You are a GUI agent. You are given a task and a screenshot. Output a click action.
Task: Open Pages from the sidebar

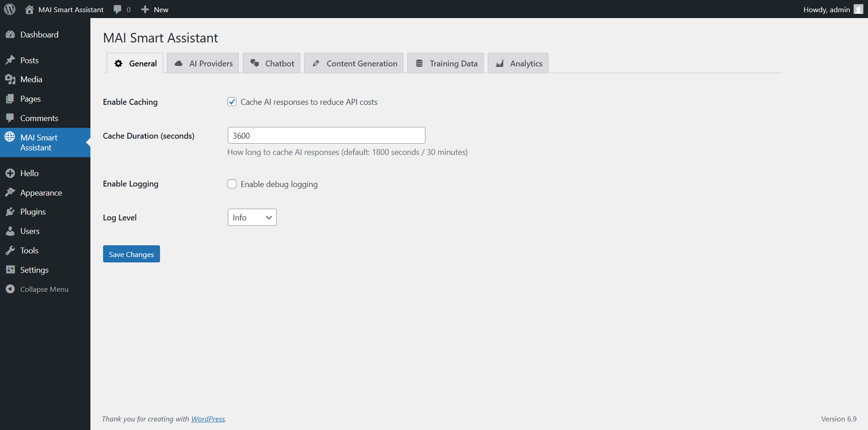45,99
